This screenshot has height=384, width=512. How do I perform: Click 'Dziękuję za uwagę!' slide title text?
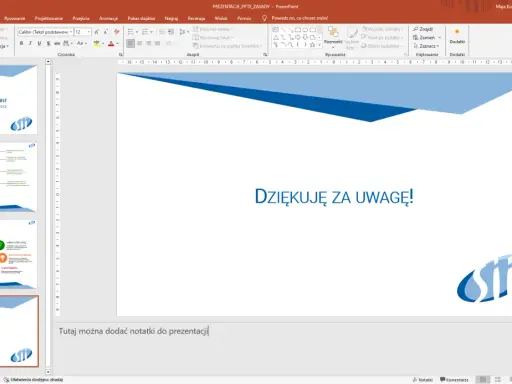(334, 196)
